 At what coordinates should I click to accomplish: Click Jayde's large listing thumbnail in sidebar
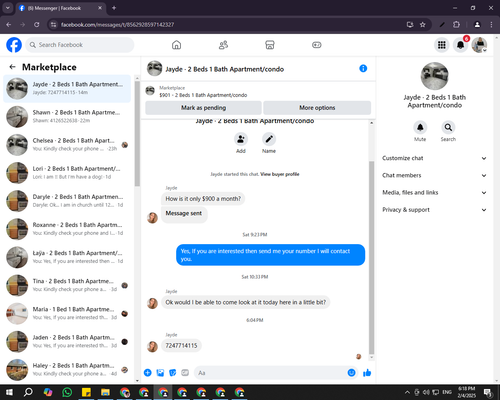pos(434,76)
